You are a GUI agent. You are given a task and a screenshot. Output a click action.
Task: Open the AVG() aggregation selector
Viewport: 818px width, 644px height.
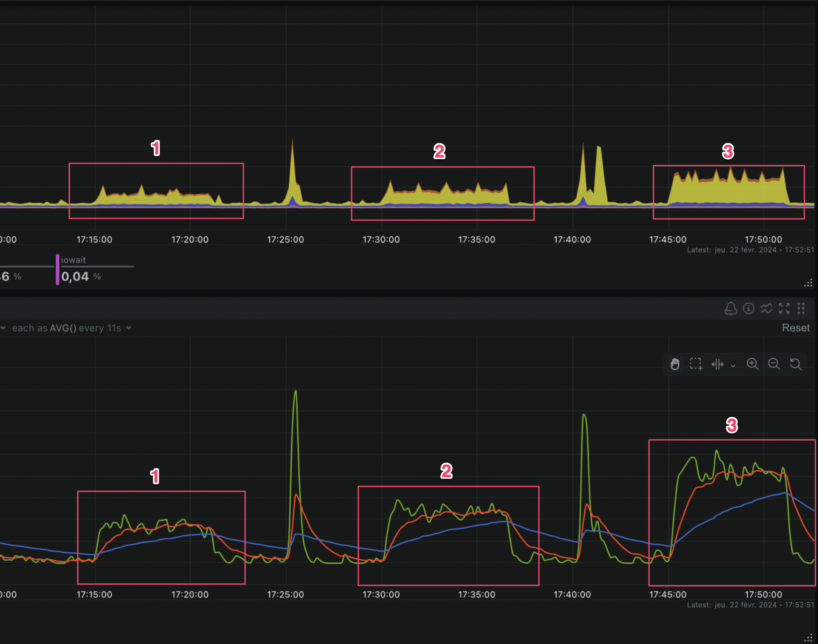point(63,328)
